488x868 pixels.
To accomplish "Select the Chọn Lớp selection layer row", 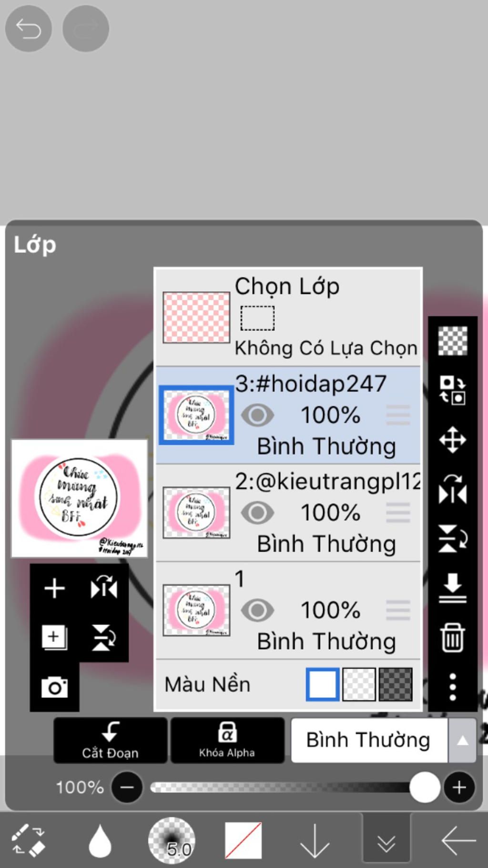I will pyautogui.click(x=288, y=318).
